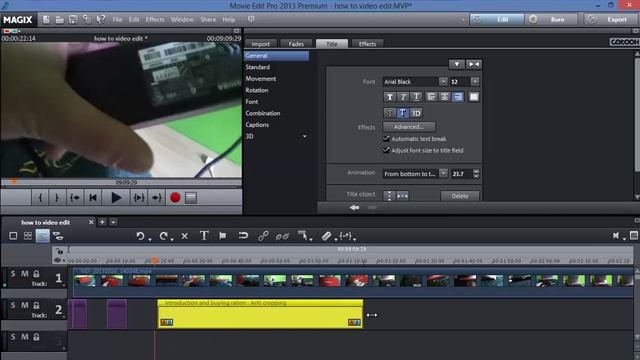
Task: Click the Burn button
Action: [552, 20]
